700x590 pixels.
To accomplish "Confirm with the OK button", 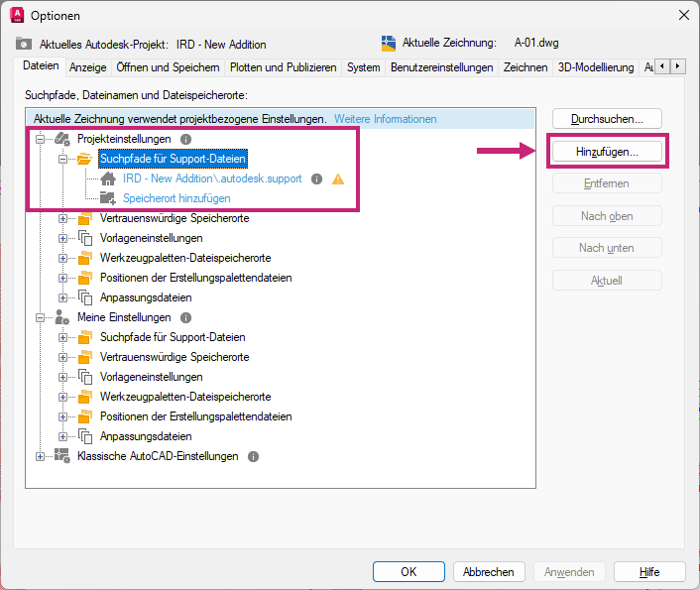I will pos(408,572).
